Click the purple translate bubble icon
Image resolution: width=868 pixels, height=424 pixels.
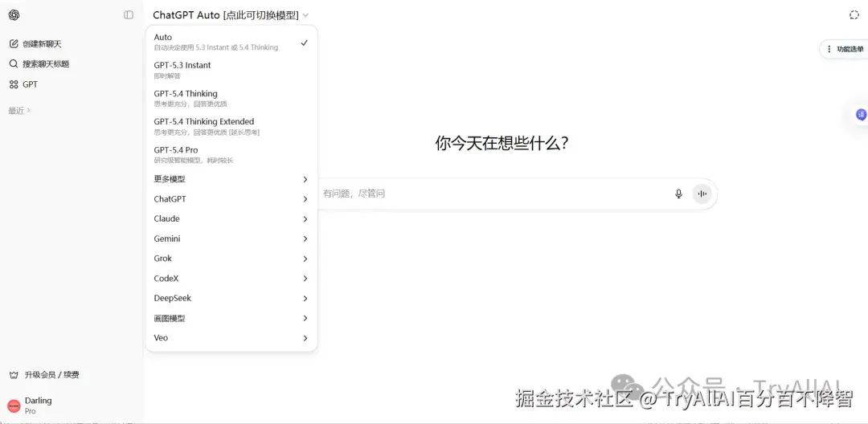click(861, 114)
